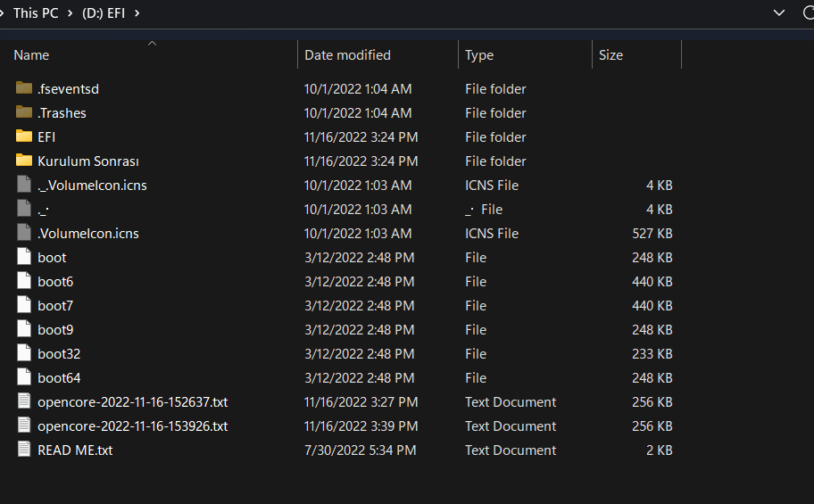Image resolution: width=814 pixels, height=504 pixels.
Task: Select the .Trashes folder icon
Action: [24, 112]
